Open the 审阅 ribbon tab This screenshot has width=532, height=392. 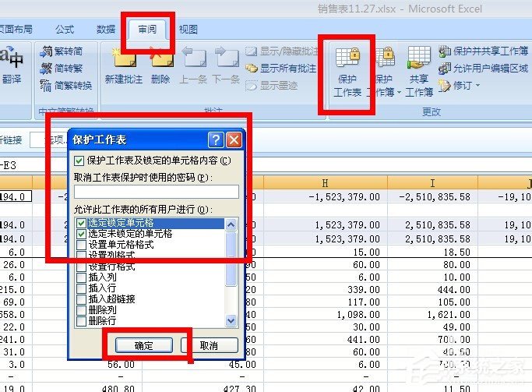click(147, 30)
